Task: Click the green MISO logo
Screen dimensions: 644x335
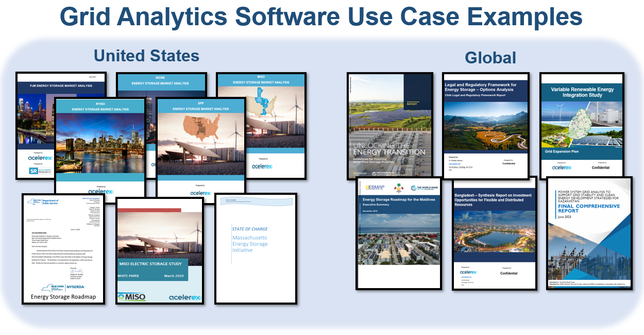Action: coord(132,297)
